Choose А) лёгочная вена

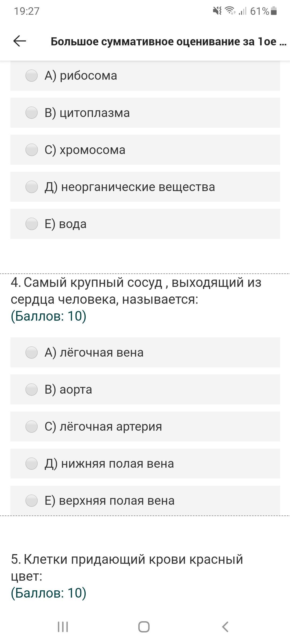click(32, 352)
